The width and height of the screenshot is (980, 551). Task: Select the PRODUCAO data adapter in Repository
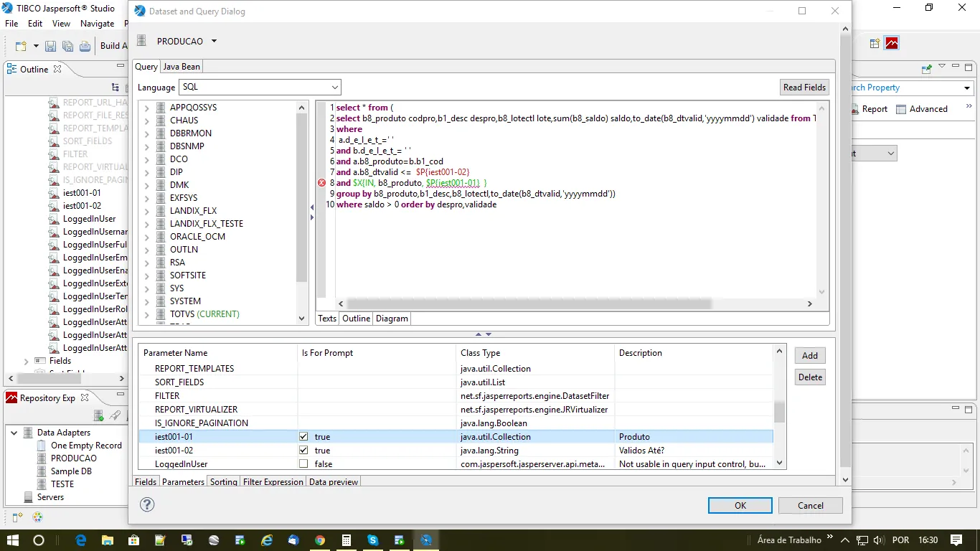click(x=73, y=458)
